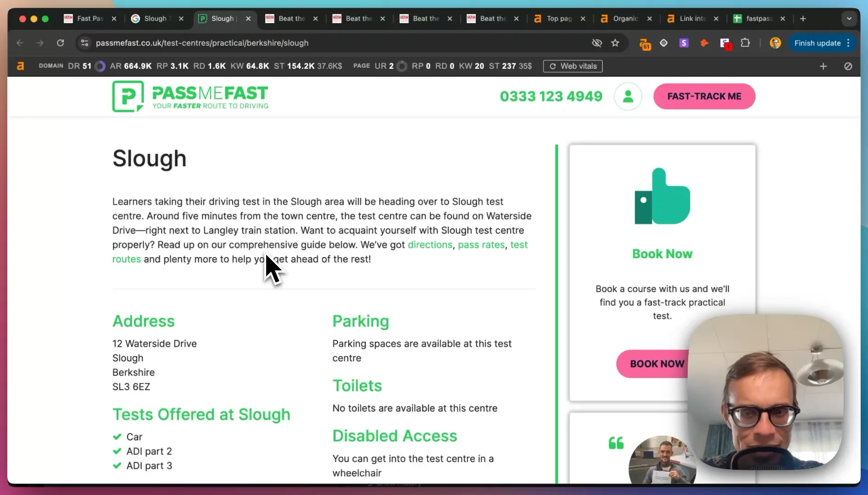
Task: Click the thumbs-up illustration
Action: pyautogui.click(x=662, y=196)
